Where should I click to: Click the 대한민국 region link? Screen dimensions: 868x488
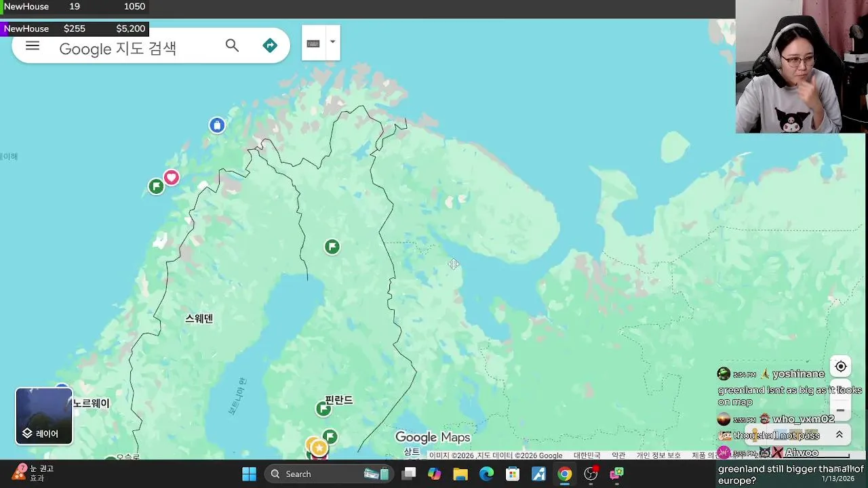[x=587, y=455]
